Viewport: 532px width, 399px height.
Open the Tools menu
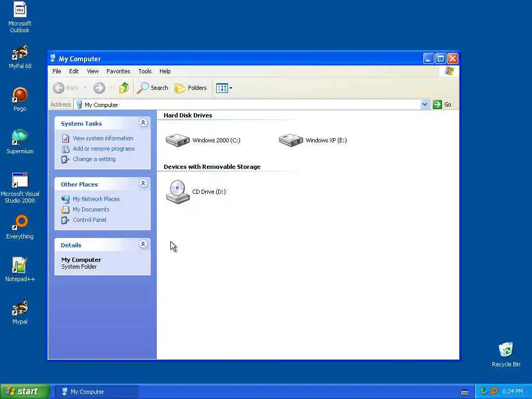145,71
